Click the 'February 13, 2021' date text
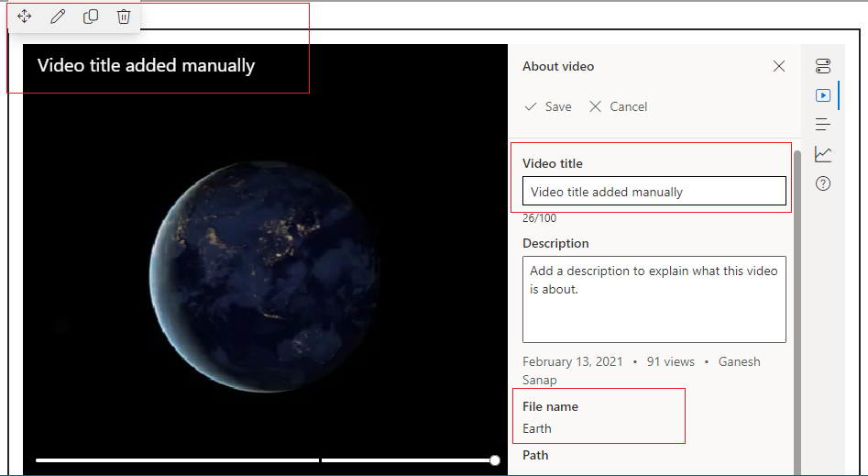 pos(572,362)
